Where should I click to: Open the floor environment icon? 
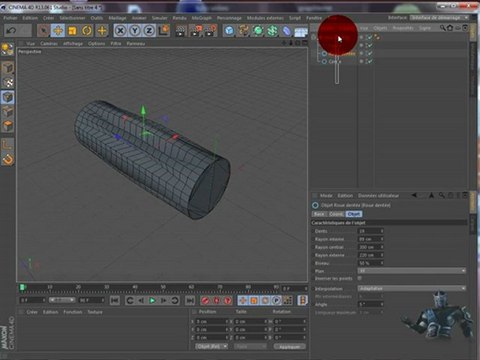coord(301,31)
